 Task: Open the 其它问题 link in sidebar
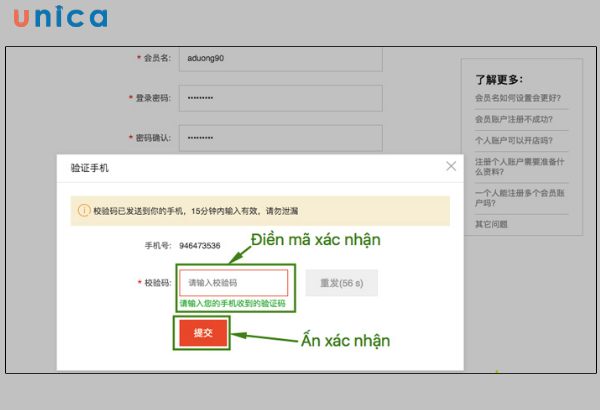click(x=491, y=223)
